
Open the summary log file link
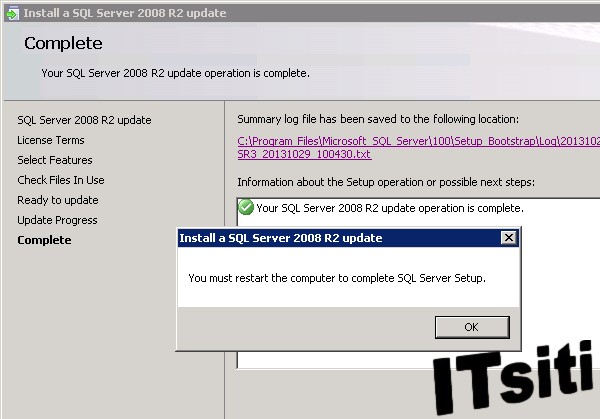(418, 148)
